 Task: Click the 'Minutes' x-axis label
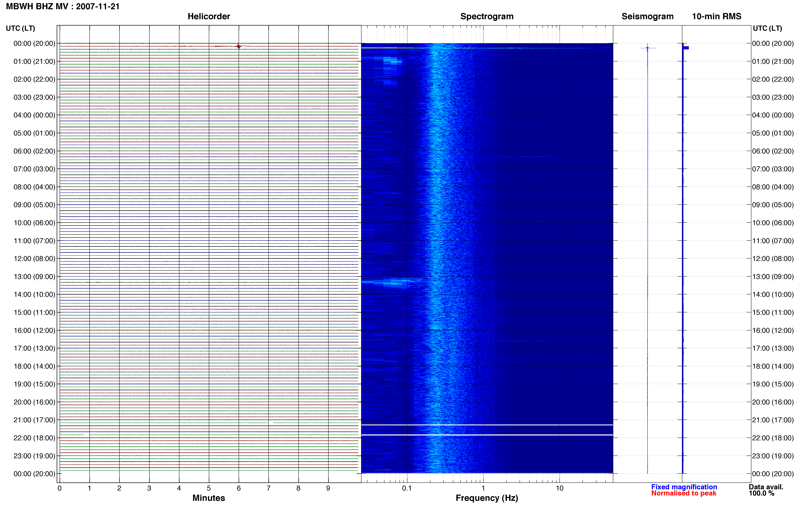click(x=208, y=498)
